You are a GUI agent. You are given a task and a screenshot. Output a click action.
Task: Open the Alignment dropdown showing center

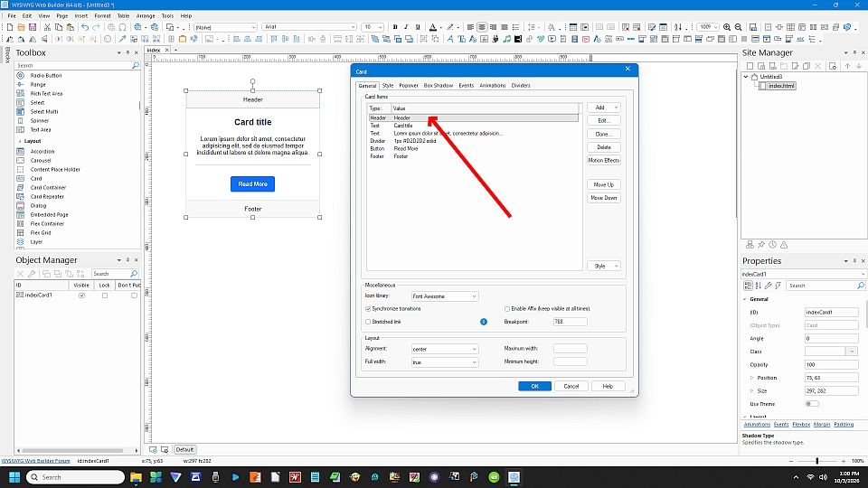(x=445, y=349)
